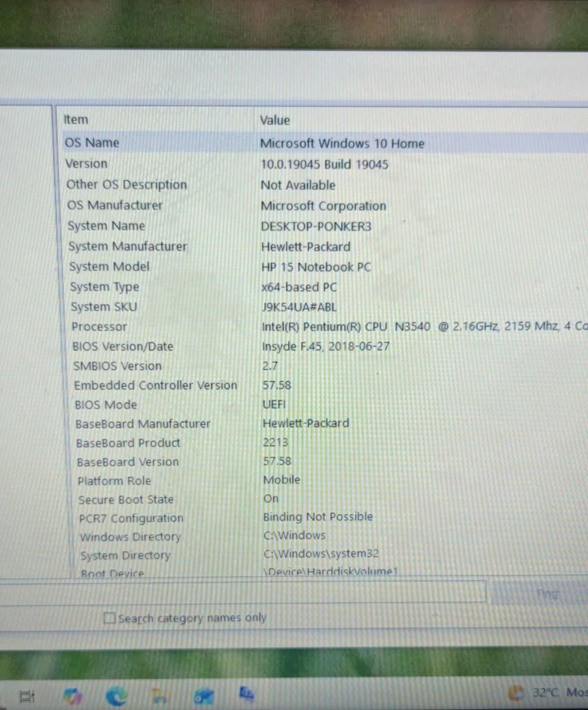Click the Intel(R) Pentium(R) CPU N3540 value
Image resolution: width=588 pixels, height=710 pixels.
[x=424, y=326]
